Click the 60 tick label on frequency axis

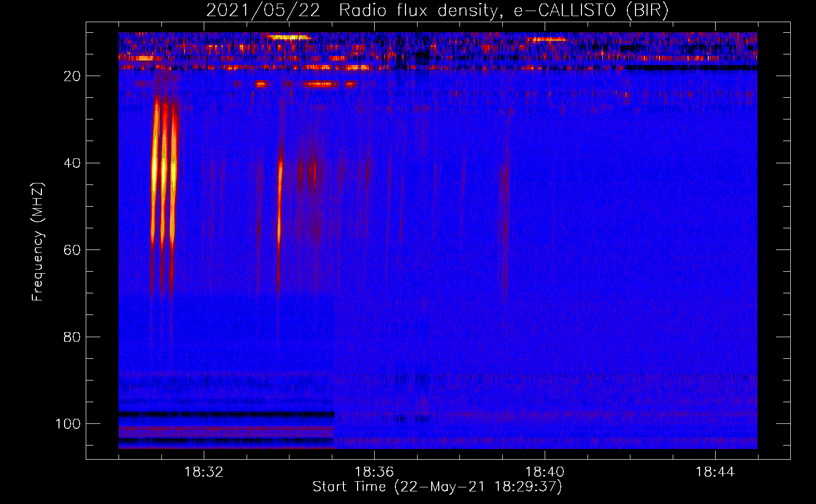[72, 250]
